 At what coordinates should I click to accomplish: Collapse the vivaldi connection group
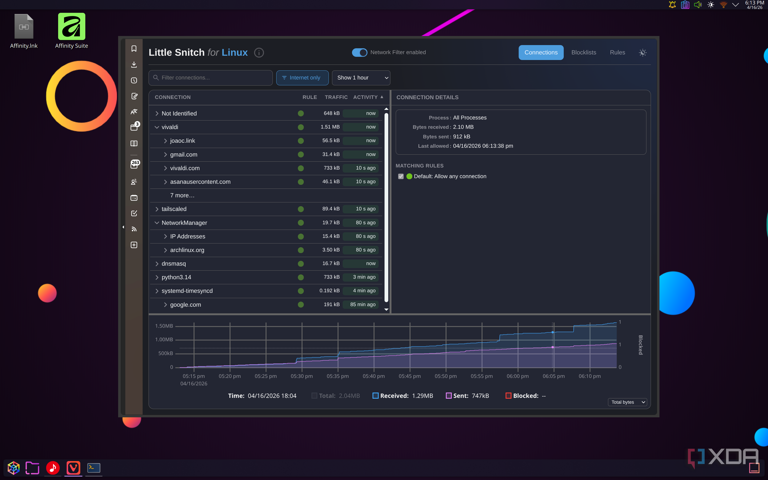[157, 127]
